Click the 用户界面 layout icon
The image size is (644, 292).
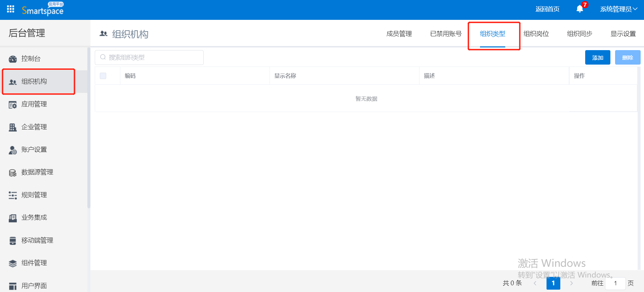click(x=13, y=286)
